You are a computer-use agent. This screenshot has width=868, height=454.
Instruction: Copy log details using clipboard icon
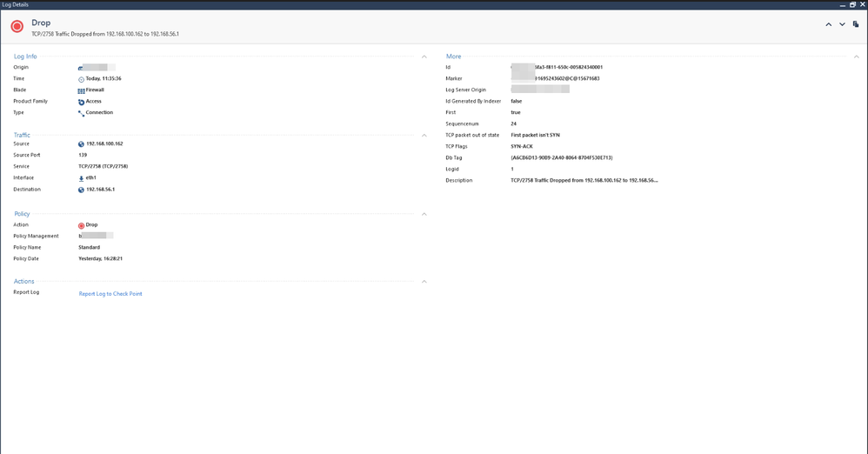856,24
